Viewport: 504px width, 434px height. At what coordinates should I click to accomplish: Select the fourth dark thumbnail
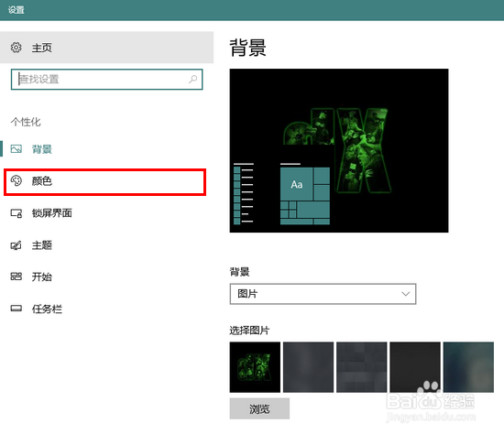[415, 367]
